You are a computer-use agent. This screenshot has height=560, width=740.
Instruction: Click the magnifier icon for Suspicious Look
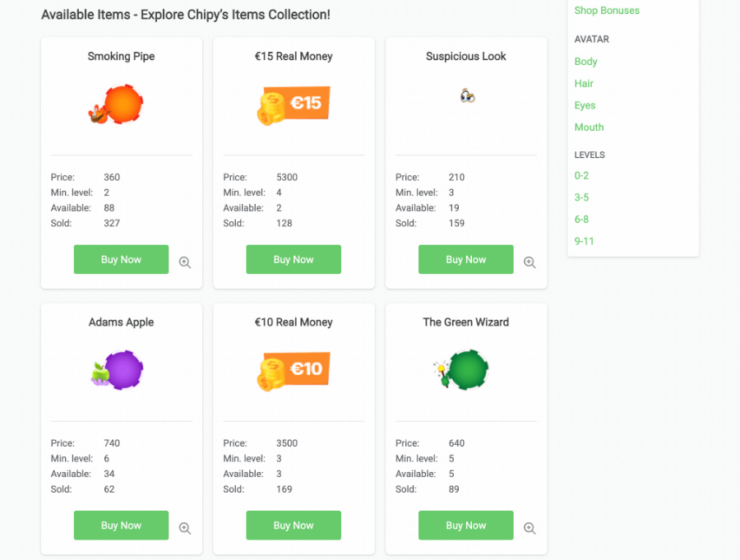pyautogui.click(x=530, y=262)
